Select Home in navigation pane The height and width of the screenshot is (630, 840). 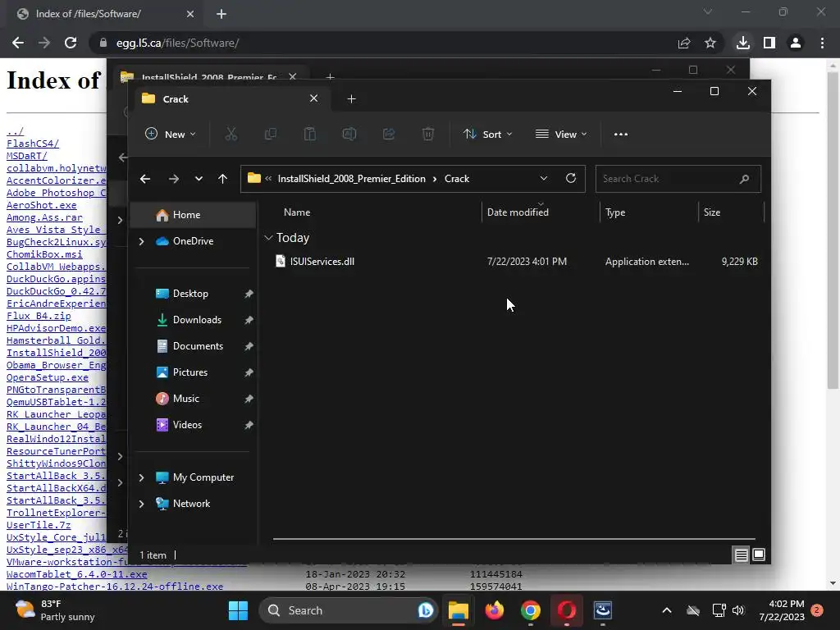point(194,215)
